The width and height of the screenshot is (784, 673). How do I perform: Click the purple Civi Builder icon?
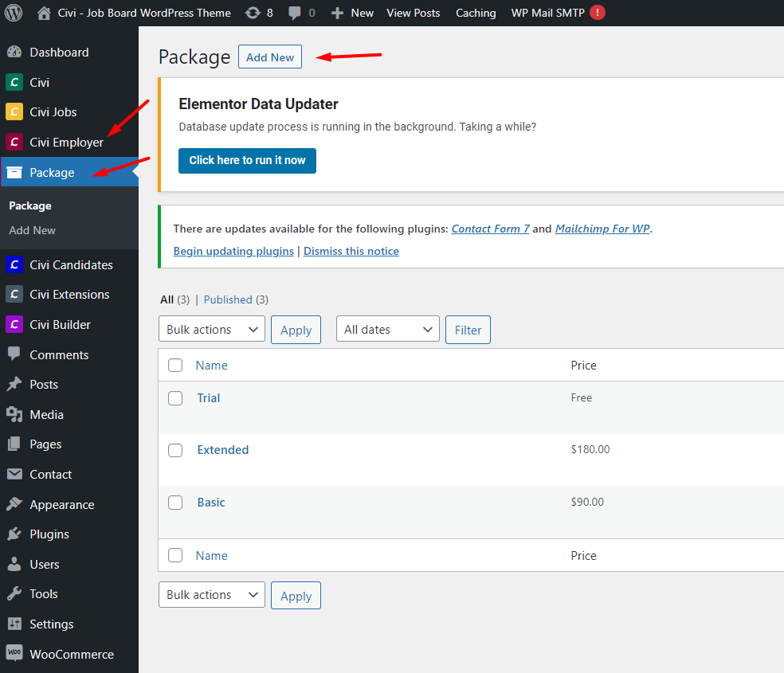coord(14,324)
